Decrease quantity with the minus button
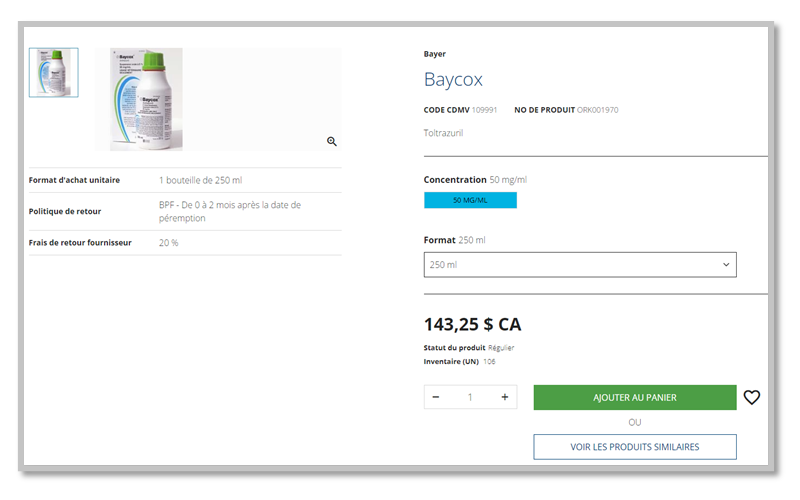 (x=436, y=397)
